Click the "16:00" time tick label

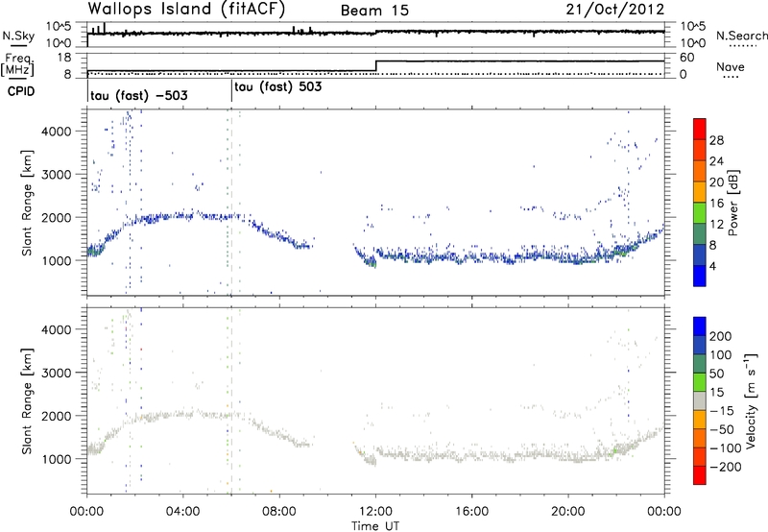(471, 512)
